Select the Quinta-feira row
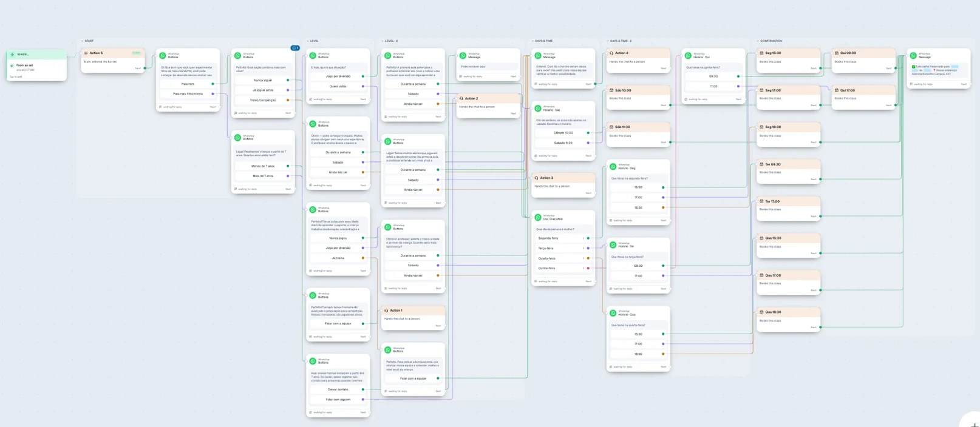980x427 pixels. [x=563, y=268]
